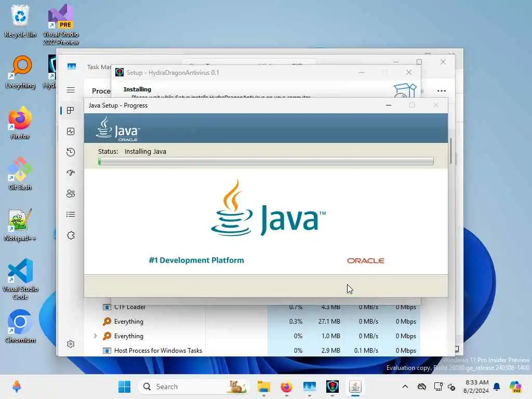The height and width of the screenshot is (399, 532).
Task: Open the Everything desktop shortcut
Action: (20, 72)
